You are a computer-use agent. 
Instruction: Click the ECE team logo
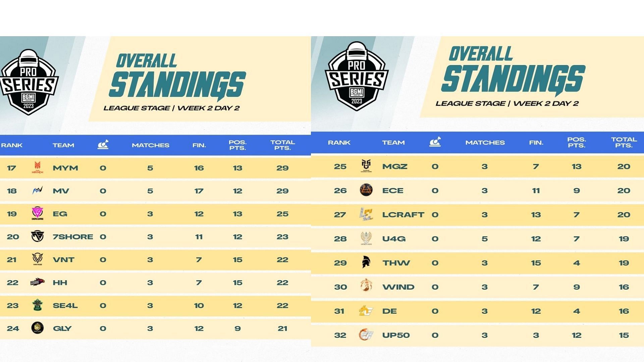[366, 190]
